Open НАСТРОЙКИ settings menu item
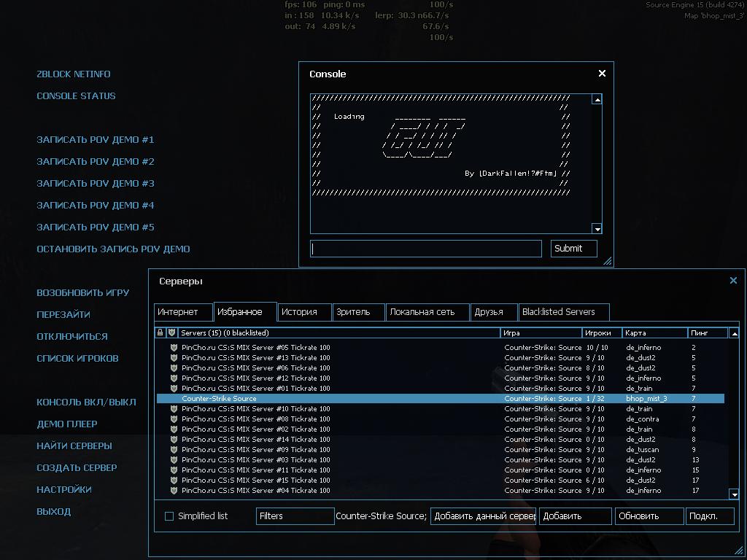The image size is (747, 560). 64,490
